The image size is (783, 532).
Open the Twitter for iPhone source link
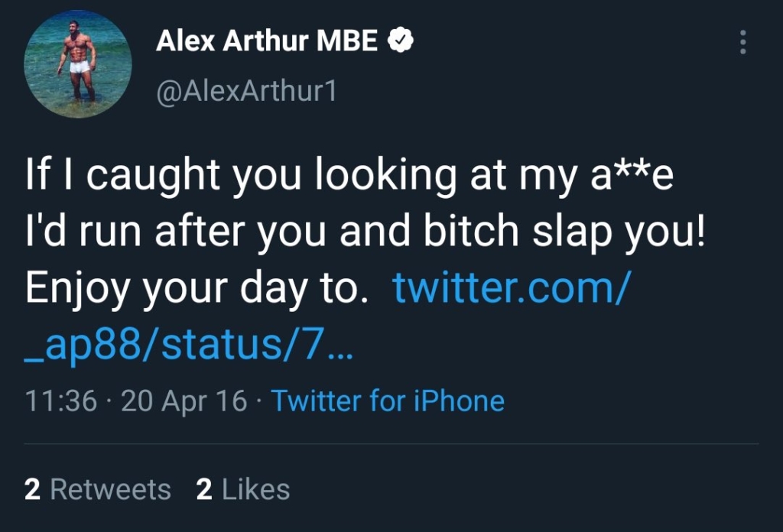tap(388, 401)
